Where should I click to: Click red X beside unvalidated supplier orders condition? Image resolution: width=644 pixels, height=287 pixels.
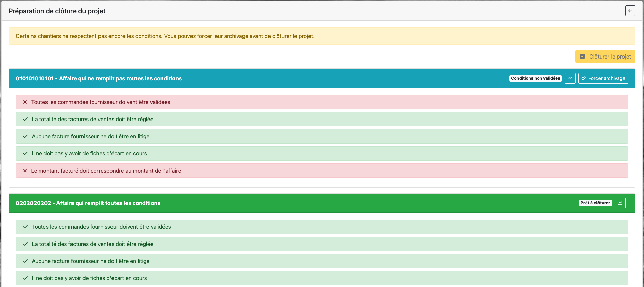coord(25,102)
